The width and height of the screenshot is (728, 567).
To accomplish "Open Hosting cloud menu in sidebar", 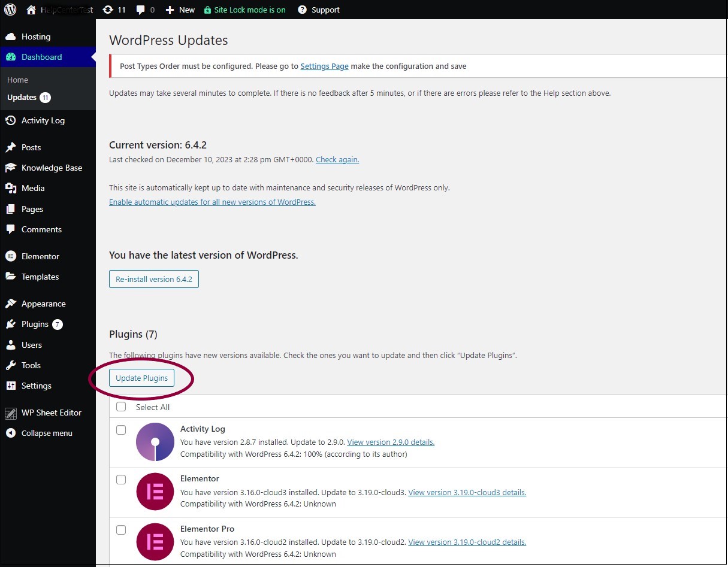I will (x=48, y=37).
